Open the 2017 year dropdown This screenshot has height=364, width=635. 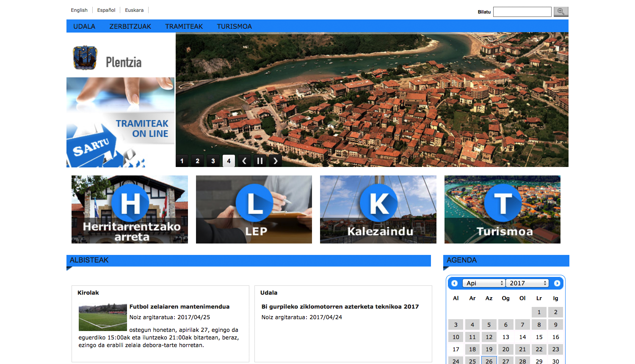[527, 283]
